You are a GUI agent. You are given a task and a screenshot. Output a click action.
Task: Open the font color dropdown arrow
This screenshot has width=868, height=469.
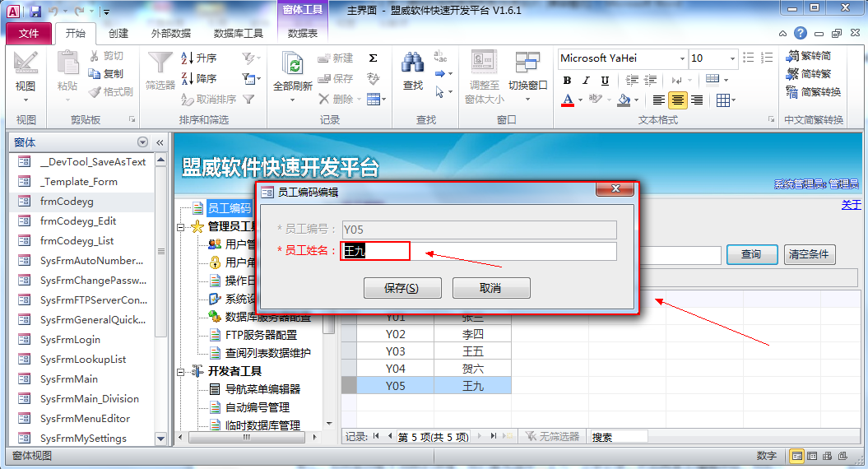580,100
